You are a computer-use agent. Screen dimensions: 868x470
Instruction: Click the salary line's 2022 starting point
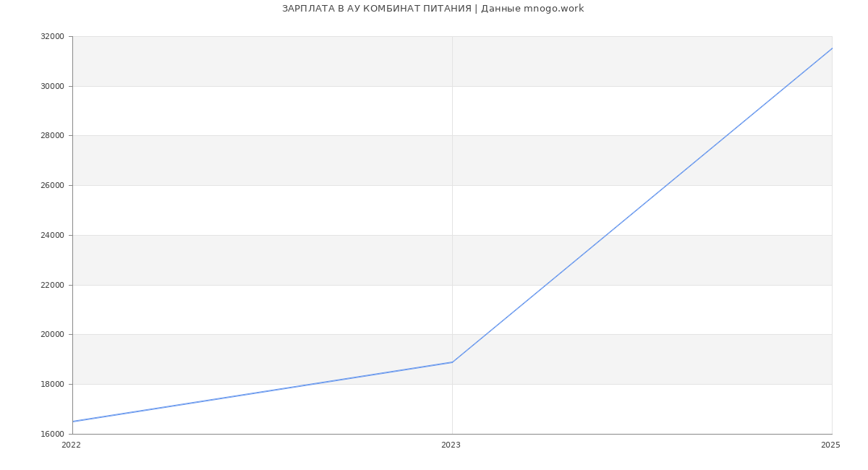click(x=73, y=422)
